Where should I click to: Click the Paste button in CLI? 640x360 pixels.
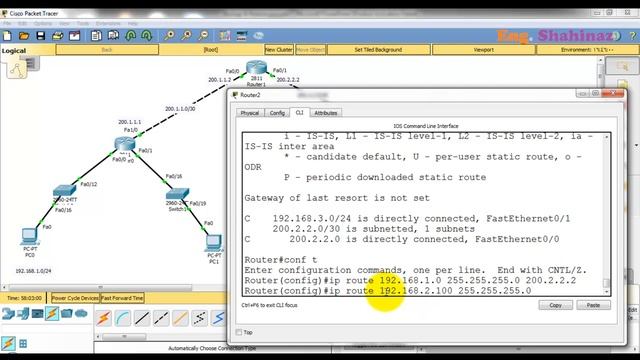593,305
